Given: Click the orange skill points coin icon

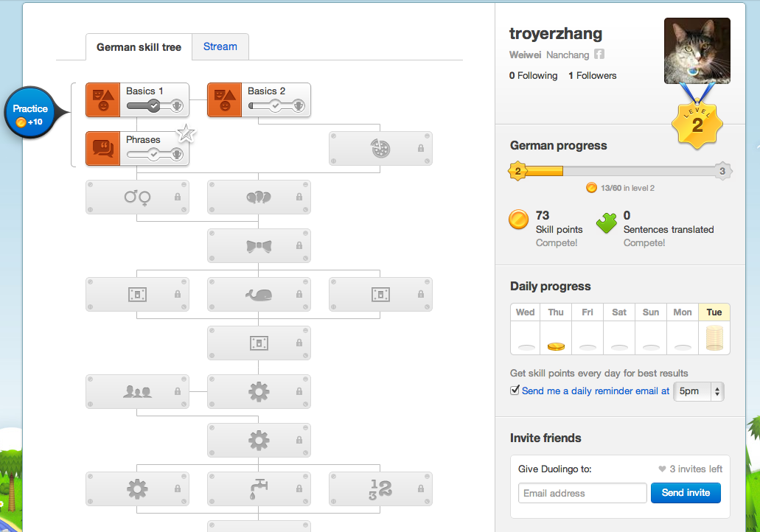Looking at the screenshot, I should click(518, 220).
